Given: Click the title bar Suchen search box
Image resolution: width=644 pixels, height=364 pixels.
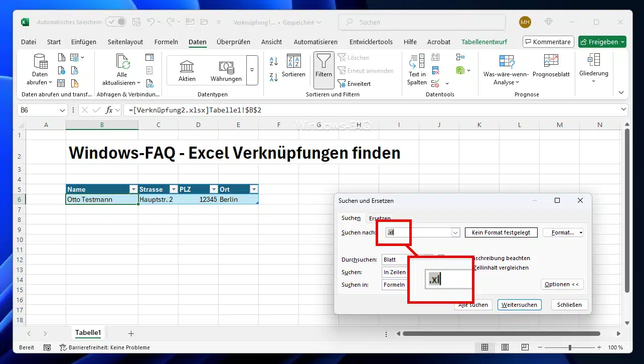Looking at the screenshot, I should 422,22.
